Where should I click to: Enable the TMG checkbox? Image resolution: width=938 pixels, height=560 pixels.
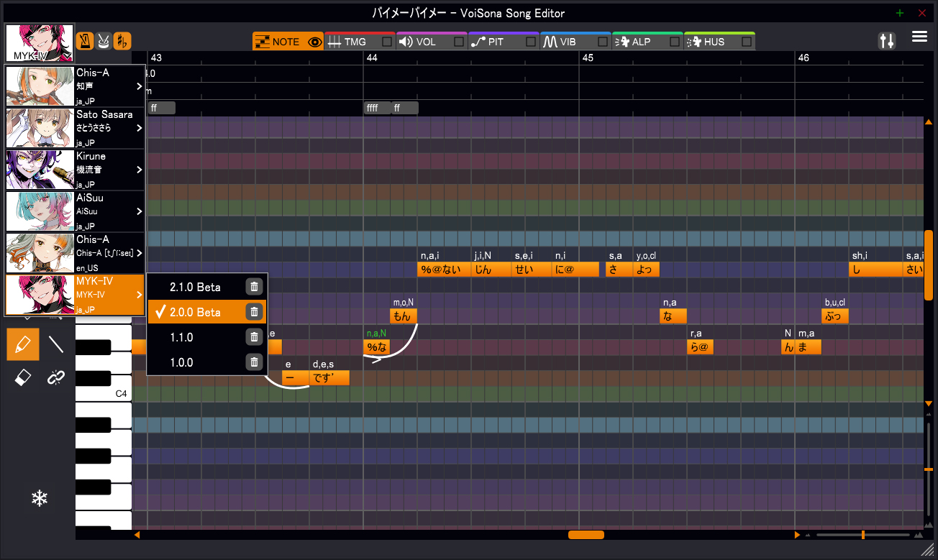tap(387, 42)
